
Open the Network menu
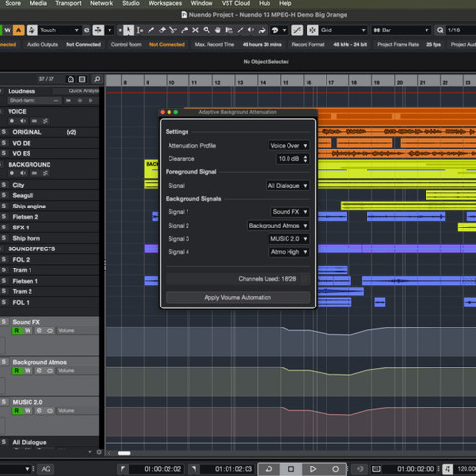click(102, 3)
